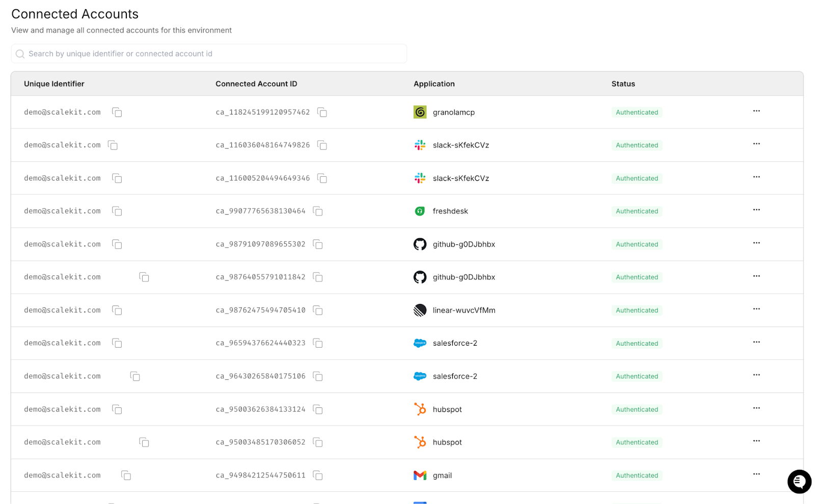
Task: Open actions menu for freshdesk row
Action: 756,210
